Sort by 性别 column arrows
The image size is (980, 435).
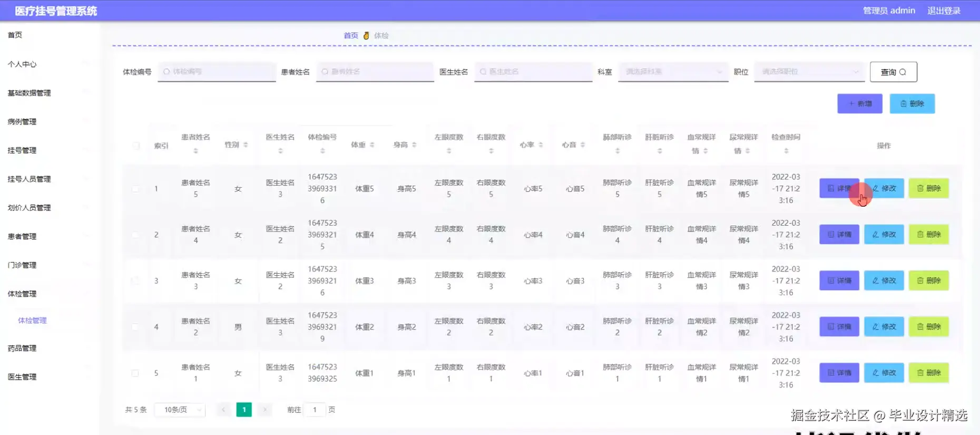(x=246, y=144)
